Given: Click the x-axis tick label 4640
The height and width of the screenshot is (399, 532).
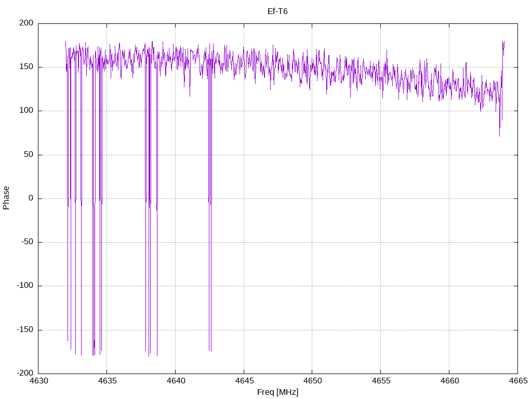Looking at the screenshot, I should [176, 381].
